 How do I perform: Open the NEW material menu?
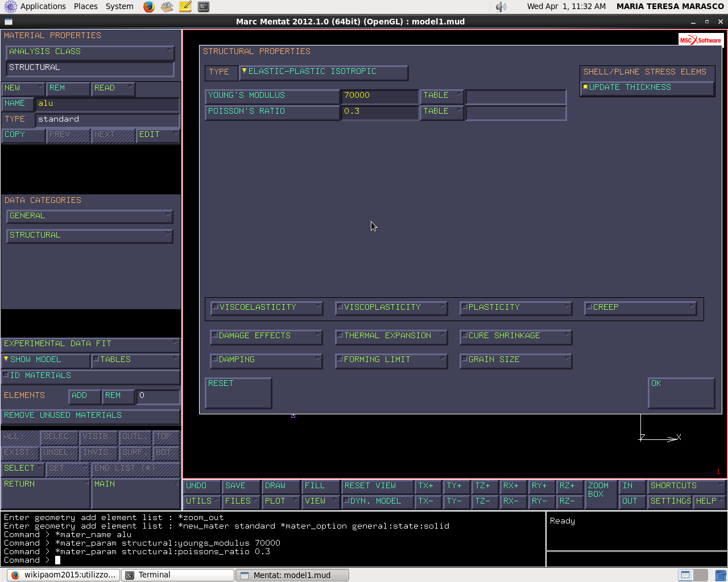point(23,89)
